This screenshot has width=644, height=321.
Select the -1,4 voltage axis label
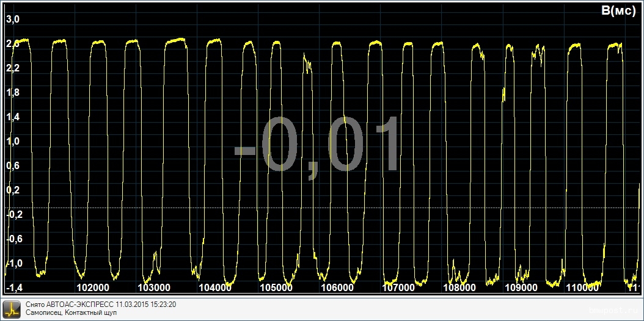14,287
